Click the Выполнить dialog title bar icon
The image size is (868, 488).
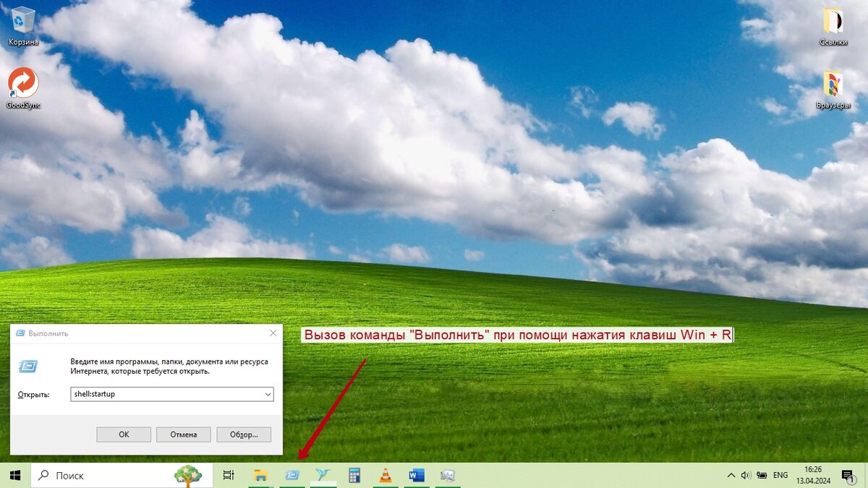pyautogui.click(x=20, y=333)
